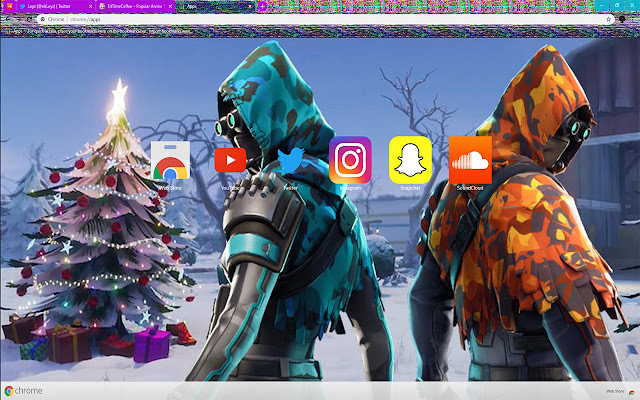The image size is (640, 400).
Task: Go back to the previous page
Action: coord(7,19)
